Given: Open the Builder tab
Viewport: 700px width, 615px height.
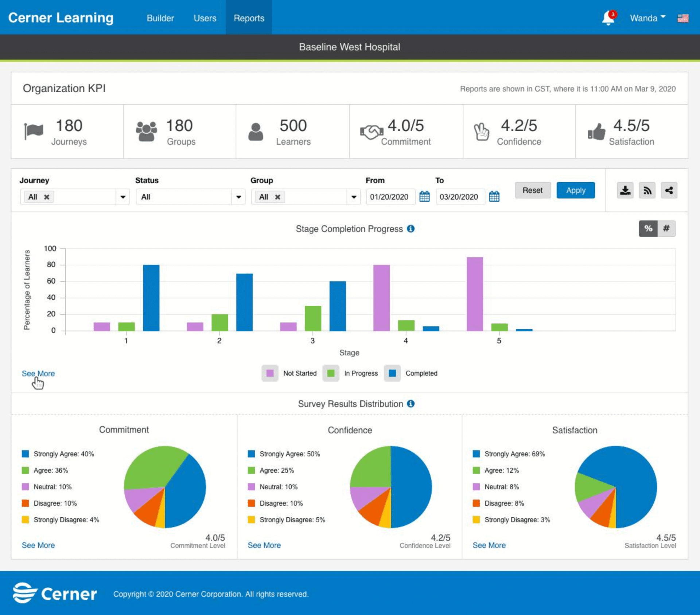Looking at the screenshot, I should [160, 18].
